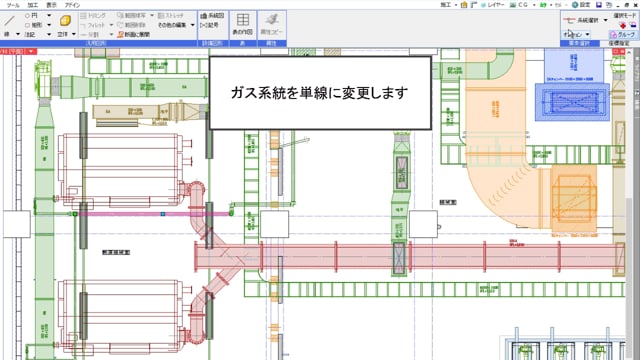The width and height of the screenshot is (640, 360).
Task: Open the オプション options dropdown
Action: click(576, 35)
